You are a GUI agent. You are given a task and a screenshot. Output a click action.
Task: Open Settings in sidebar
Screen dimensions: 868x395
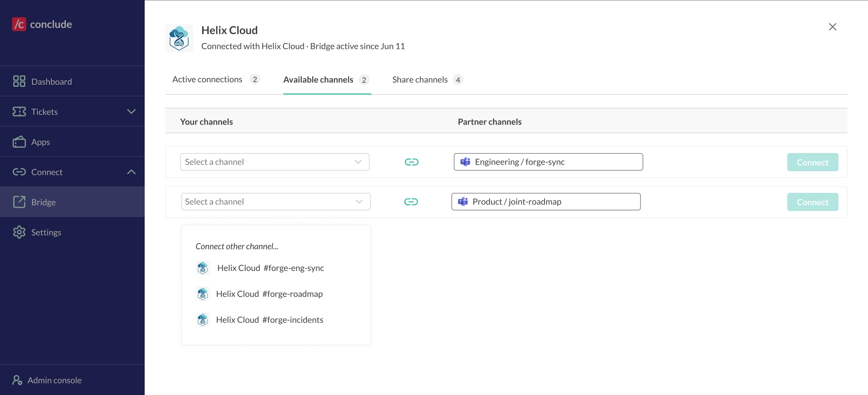(x=72, y=232)
